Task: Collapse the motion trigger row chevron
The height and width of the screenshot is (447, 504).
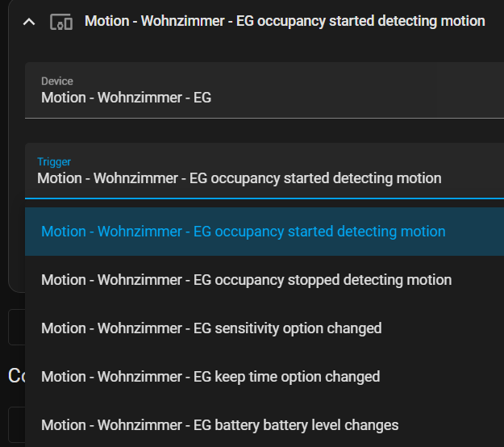Action: (29, 22)
